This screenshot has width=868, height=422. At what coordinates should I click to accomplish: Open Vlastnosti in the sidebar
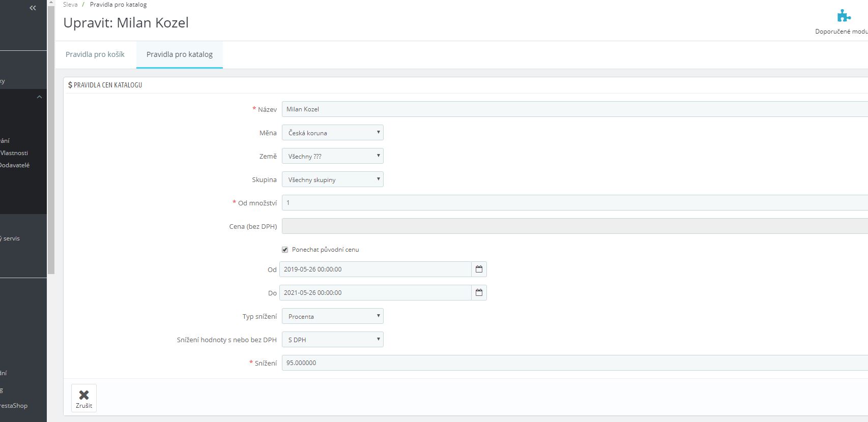click(14, 153)
